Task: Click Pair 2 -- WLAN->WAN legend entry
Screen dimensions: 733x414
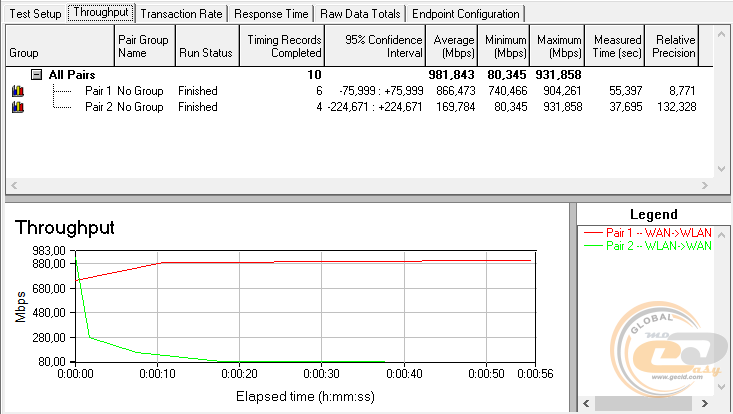Action: click(x=648, y=245)
